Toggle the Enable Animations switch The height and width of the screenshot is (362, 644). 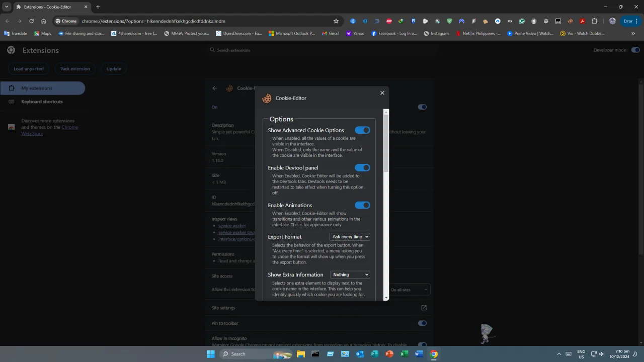click(x=363, y=205)
